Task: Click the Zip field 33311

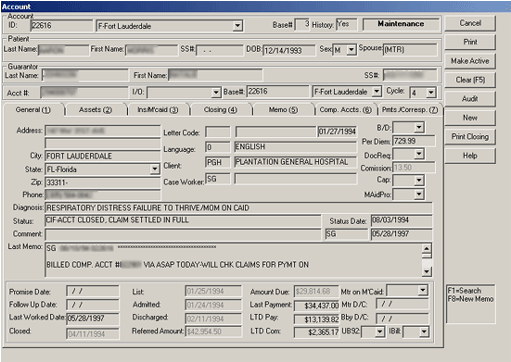Action: tap(103, 182)
